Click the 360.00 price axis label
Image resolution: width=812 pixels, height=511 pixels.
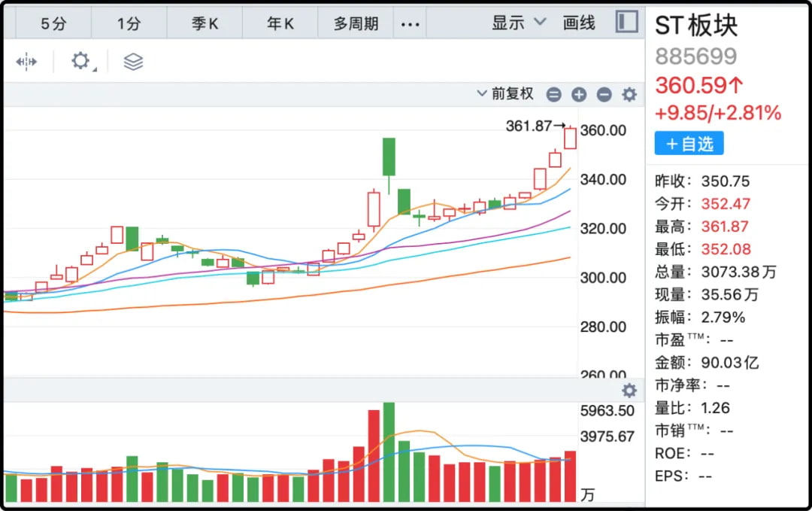[603, 130]
